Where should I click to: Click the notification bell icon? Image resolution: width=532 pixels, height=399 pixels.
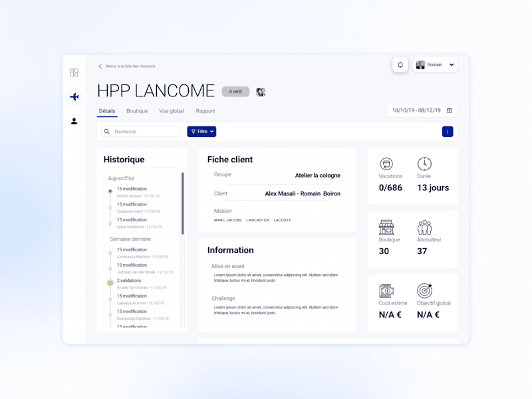tap(400, 65)
